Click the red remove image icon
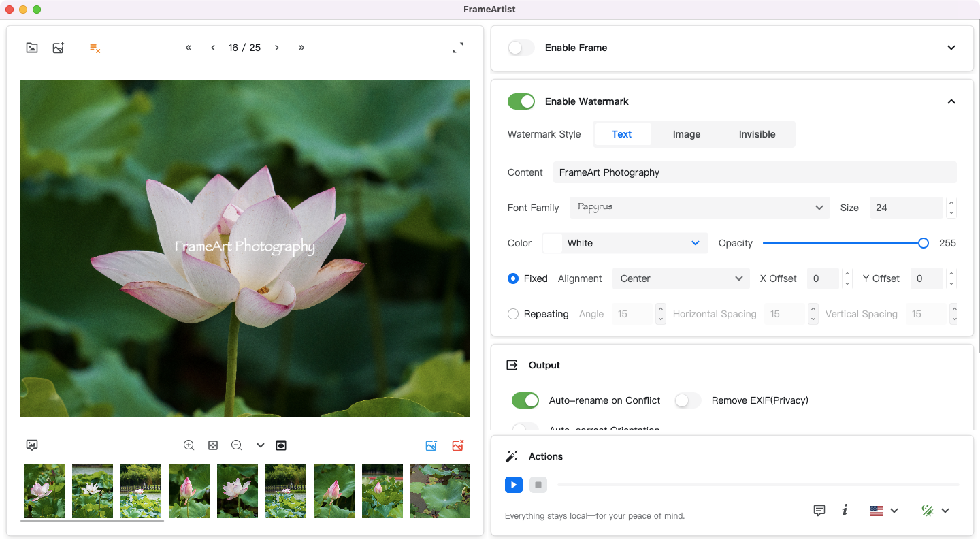 tap(458, 445)
